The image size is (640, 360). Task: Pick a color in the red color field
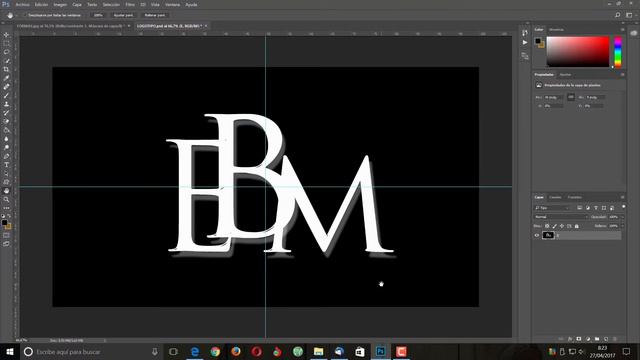(578, 51)
